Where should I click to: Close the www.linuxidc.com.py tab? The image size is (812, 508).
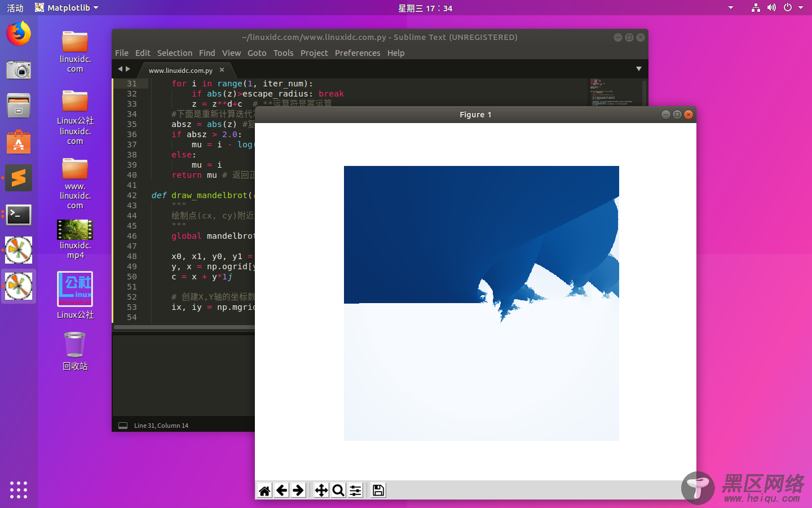point(222,70)
